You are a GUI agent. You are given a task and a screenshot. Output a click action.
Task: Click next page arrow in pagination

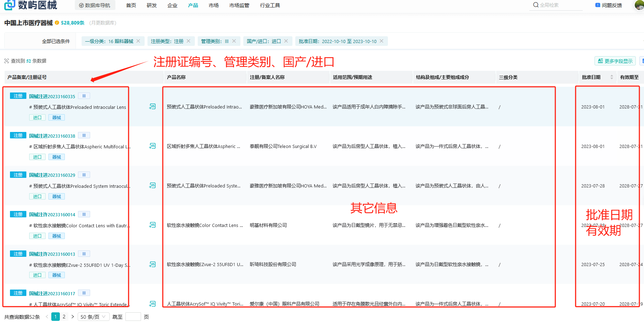(x=73, y=316)
